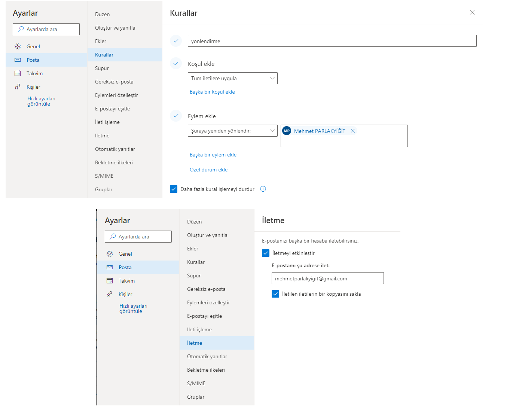Click Hızlı ayarları görüntüle link in top panel
Screen dimensions: 519x420
[x=41, y=101]
